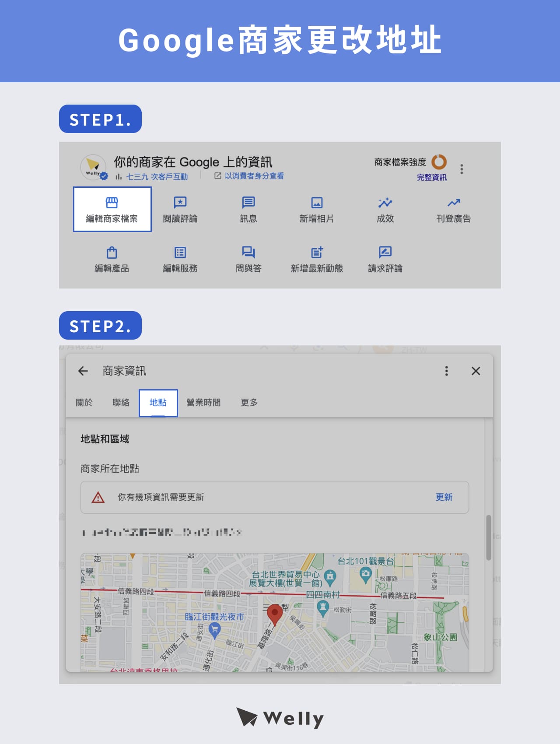Open three-dot menu beside 商家檔案強度
The width and height of the screenshot is (560, 744).
(x=462, y=169)
